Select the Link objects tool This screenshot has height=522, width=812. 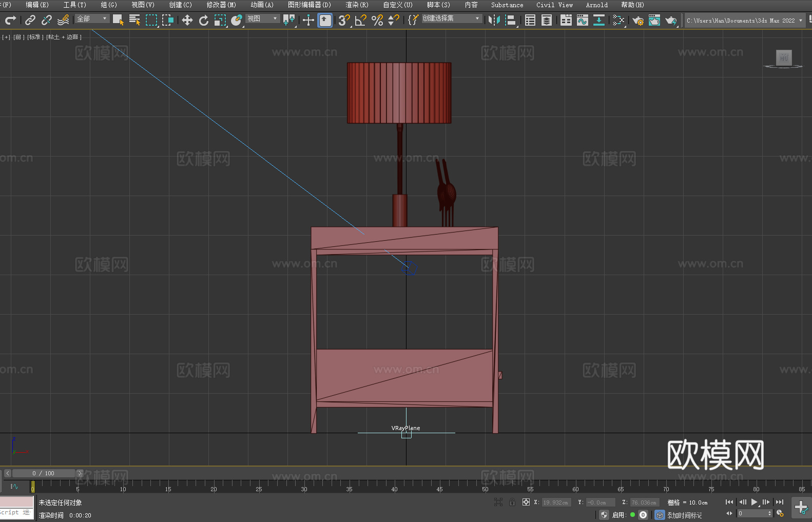click(x=30, y=20)
